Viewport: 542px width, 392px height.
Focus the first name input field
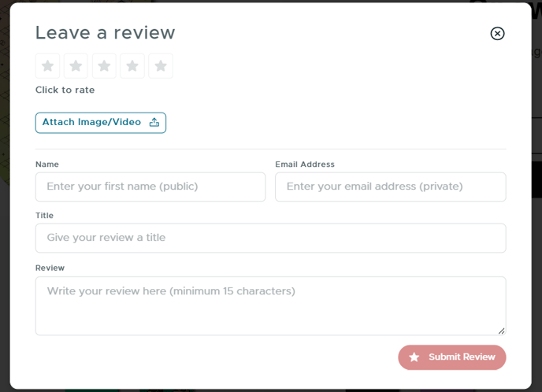150,187
